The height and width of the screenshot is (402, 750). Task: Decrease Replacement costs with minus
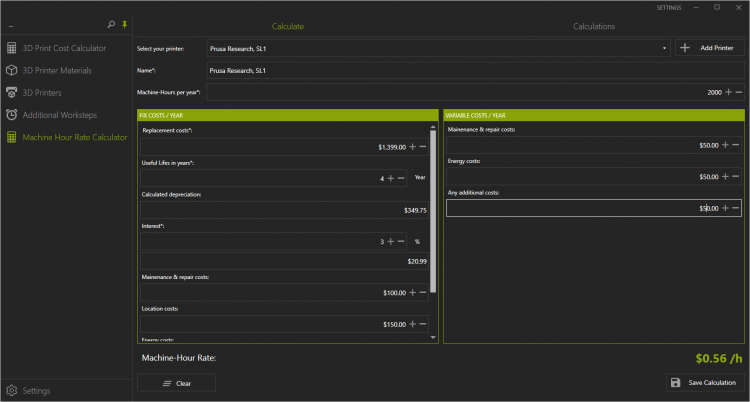click(x=423, y=147)
